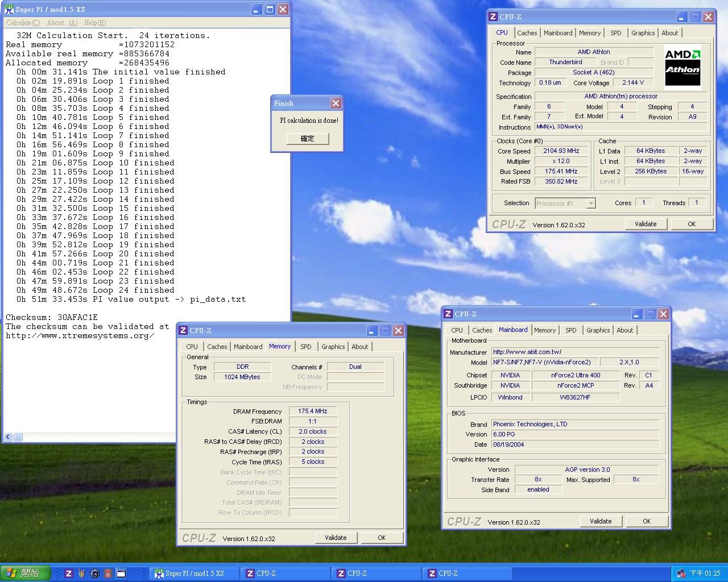Select Graphics tab in the Mainboard CPU-Z window
The image size is (728, 582).
pos(598,330)
